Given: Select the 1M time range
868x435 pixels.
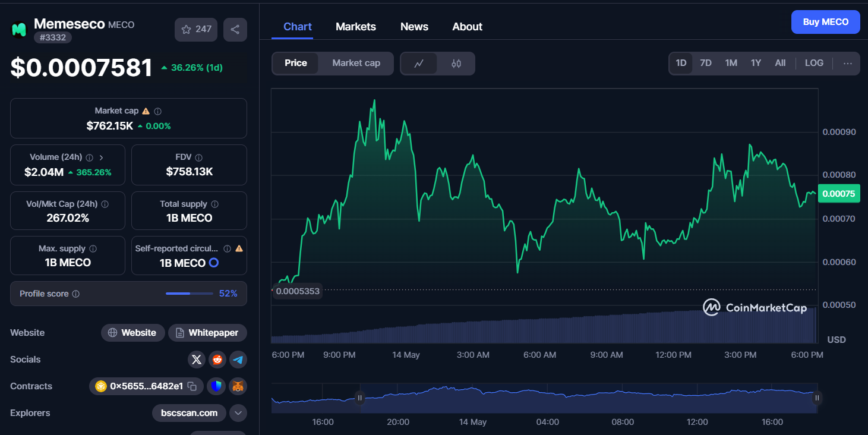Looking at the screenshot, I should point(731,63).
